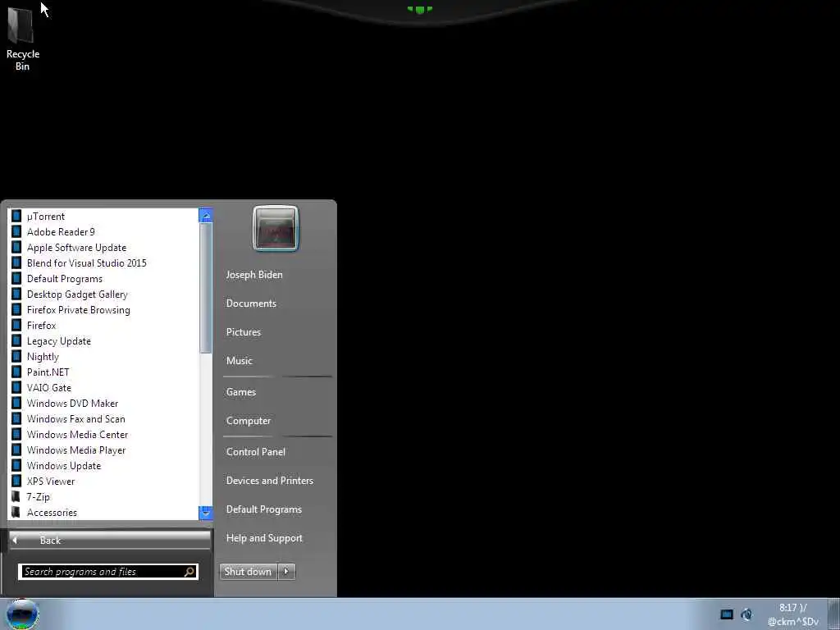Click the Windows Media Center icon
Viewport: 840px width, 630px height.
(16, 434)
